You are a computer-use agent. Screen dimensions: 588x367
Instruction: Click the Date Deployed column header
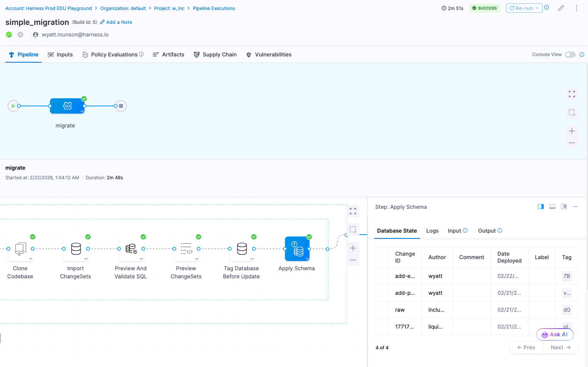click(x=509, y=257)
